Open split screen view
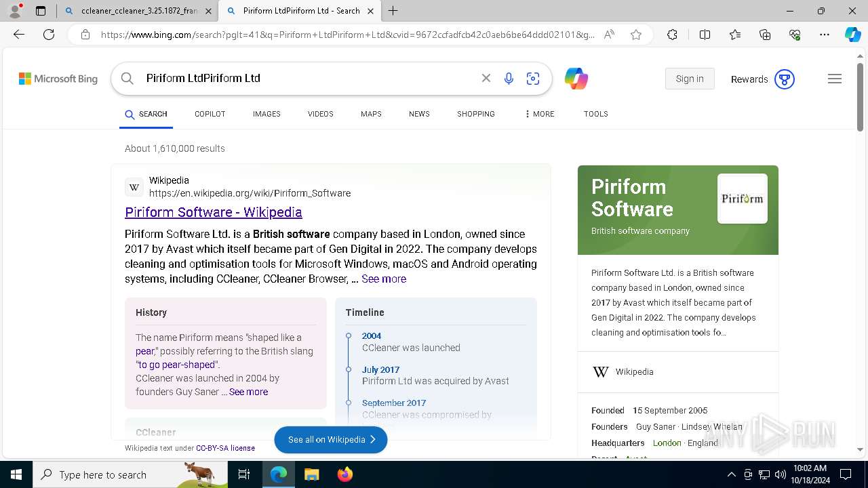This screenshot has height=488, width=868. [705, 35]
